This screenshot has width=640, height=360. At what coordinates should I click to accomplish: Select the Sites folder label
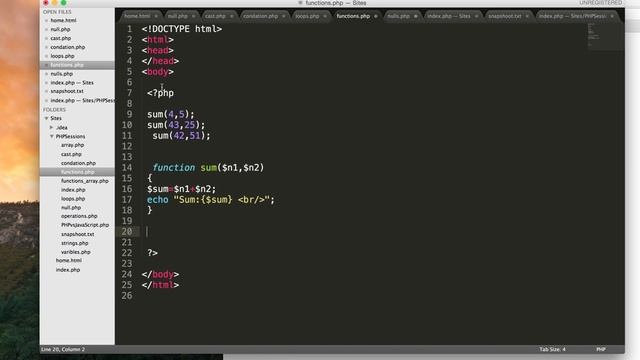click(x=56, y=118)
